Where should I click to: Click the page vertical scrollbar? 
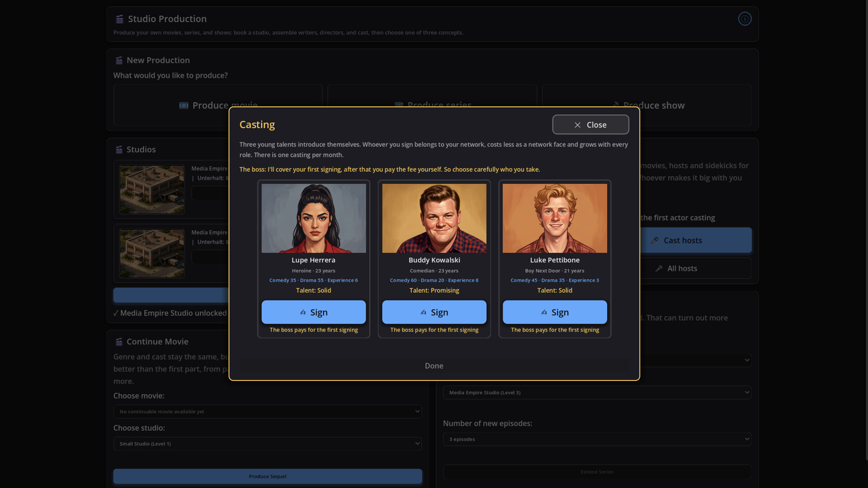click(x=866, y=230)
